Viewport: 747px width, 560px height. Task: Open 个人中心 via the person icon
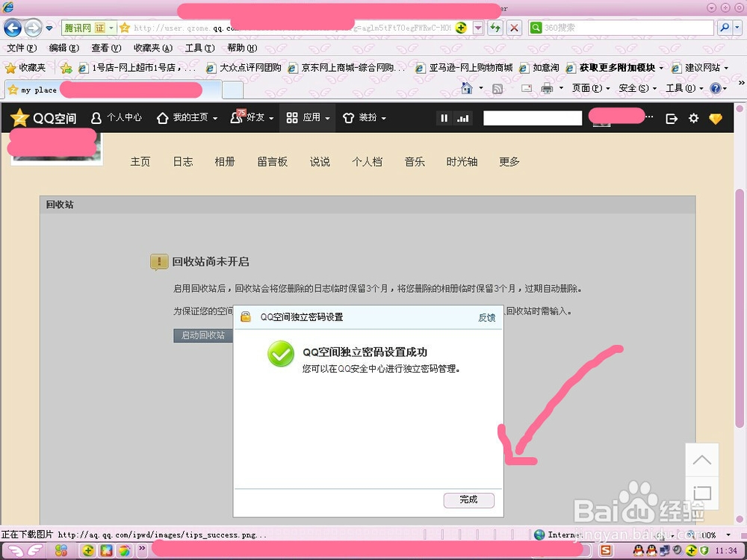(98, 117)
